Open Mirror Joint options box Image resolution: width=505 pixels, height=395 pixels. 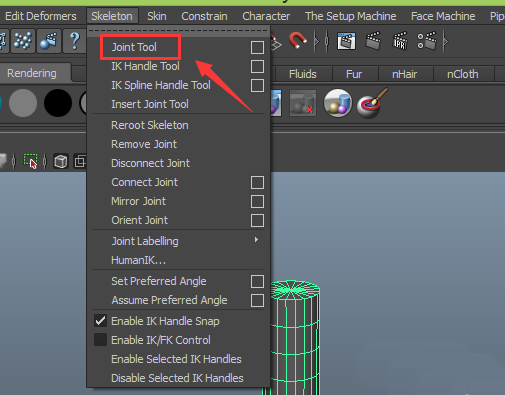pos(257,201)
